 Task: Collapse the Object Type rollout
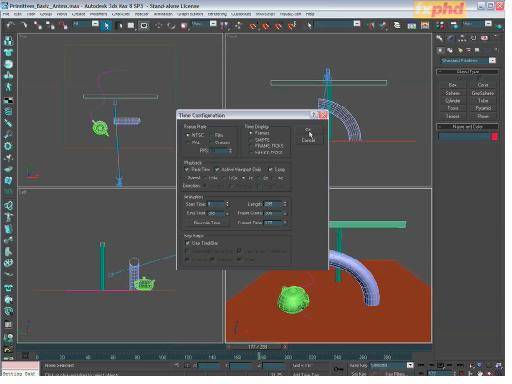click(467, 72)
